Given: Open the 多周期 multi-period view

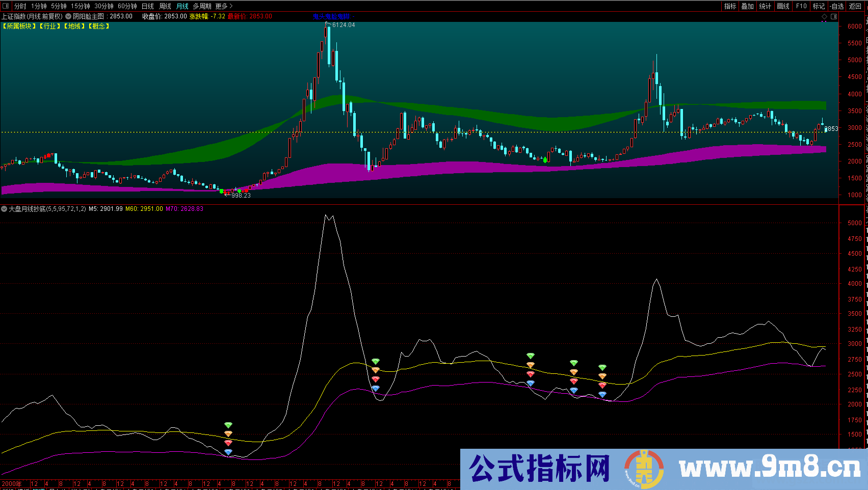Looking at the screenshot, I should pyautogui.click(x=202, y=6).
